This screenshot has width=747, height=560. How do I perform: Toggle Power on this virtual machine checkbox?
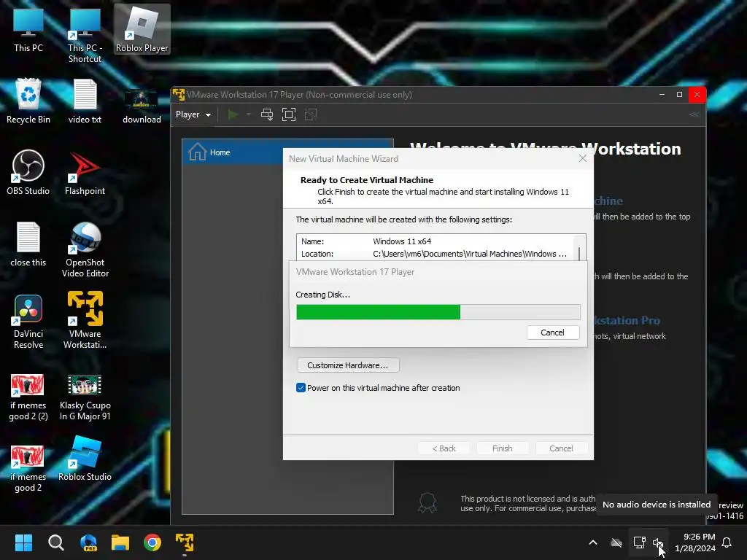(x=301, y=388)
